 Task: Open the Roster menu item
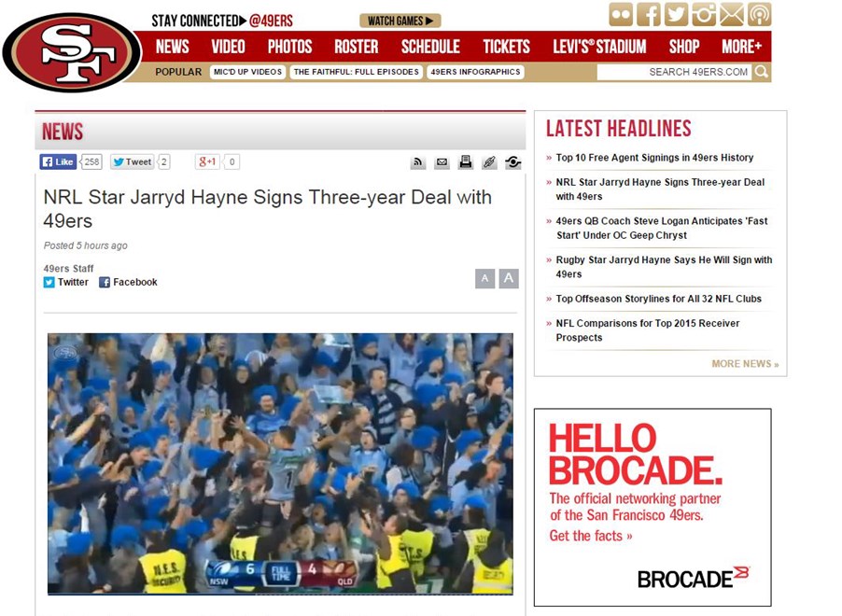click(356, 47)
